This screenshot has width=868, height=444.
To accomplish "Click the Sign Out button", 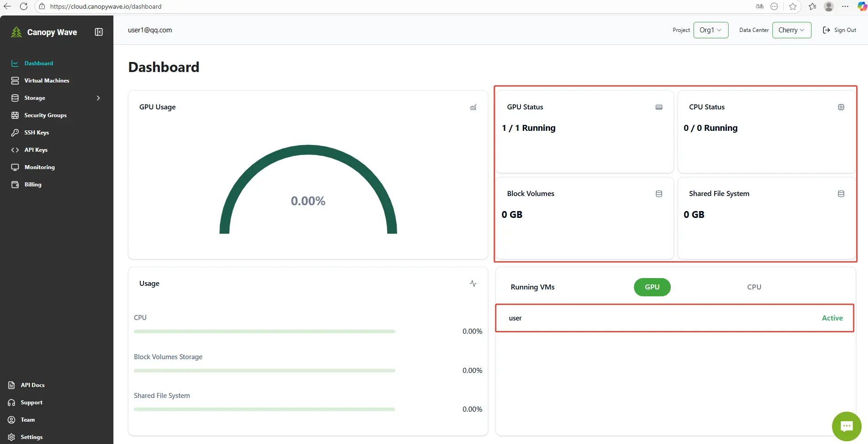I will tap(839, 30).
